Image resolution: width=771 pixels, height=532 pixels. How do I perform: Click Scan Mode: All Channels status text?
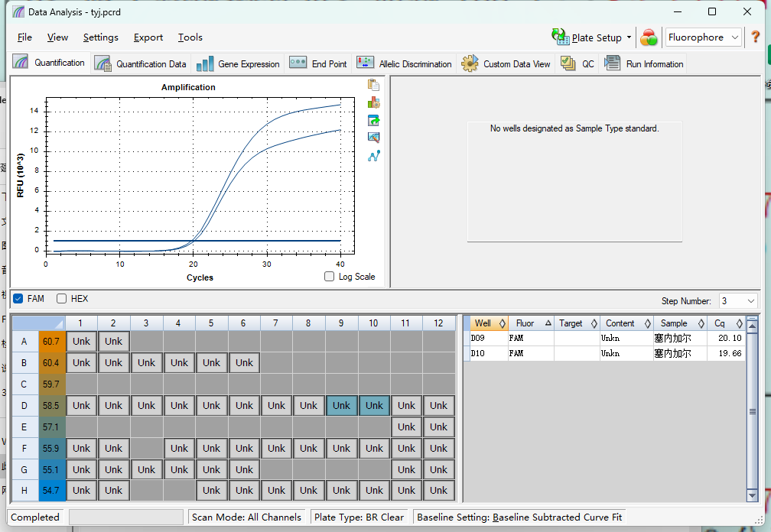click(246, 517)
